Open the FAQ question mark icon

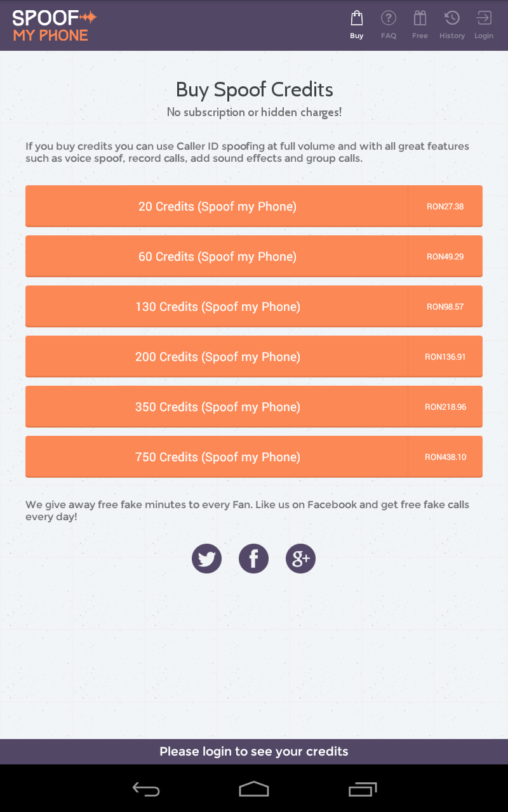389,18
